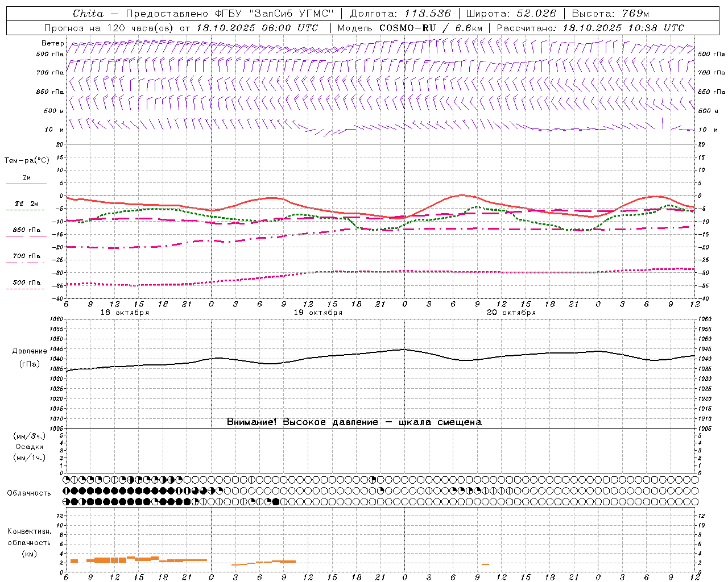Select the text Предоставлено ФГБУ "ЗапСиб УГМС"
Screen dimensions: 728x582
coord(229,14)
